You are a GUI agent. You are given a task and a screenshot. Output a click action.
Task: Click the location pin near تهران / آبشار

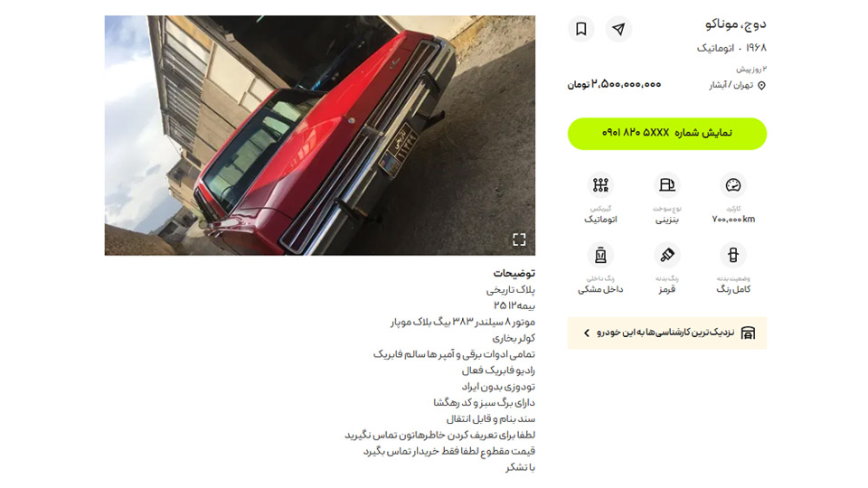761,85
